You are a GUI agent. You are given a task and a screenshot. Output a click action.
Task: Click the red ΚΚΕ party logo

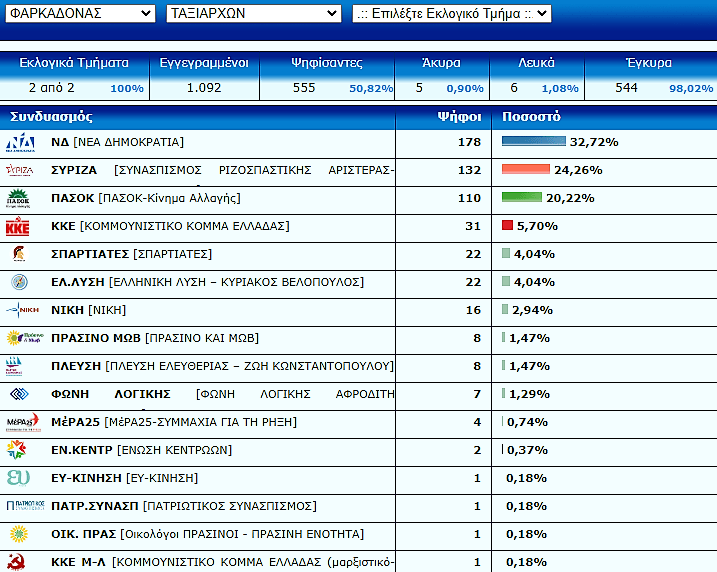click(x=18, y=226)
